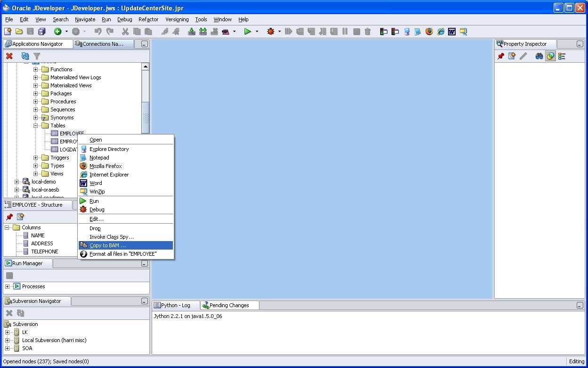Toggle Union of Properties icon in Property Inspector
This screenshot has width=588, height=368.
pyautogui.click(x=550, y=56)
